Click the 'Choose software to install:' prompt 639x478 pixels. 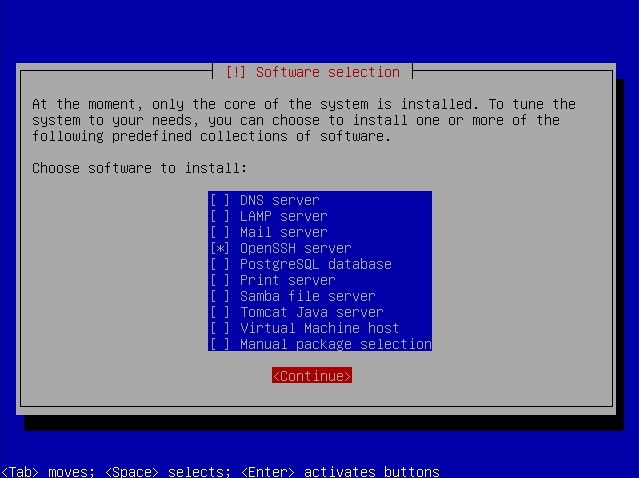139,168
